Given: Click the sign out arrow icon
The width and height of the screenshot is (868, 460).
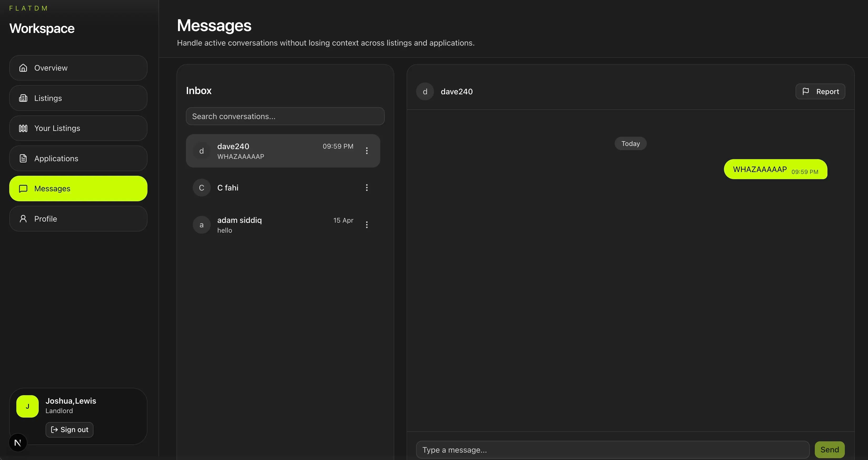Looking at the screenshot, I should pyautogui.click(x=54, y=430).
